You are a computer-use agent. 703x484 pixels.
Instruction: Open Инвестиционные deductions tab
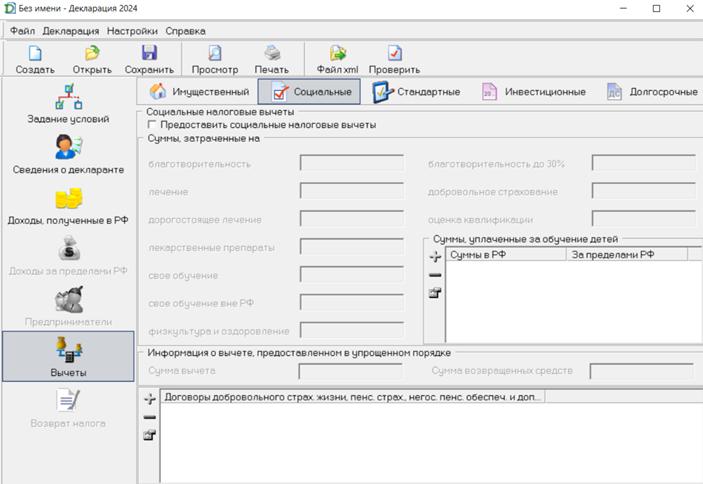[x=533, y=92]
